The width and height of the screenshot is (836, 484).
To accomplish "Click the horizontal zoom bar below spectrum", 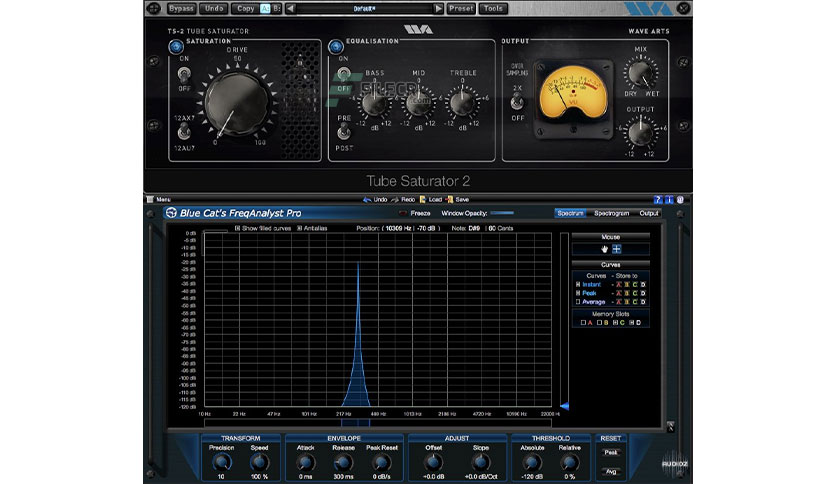I will (x=378, y=423).
